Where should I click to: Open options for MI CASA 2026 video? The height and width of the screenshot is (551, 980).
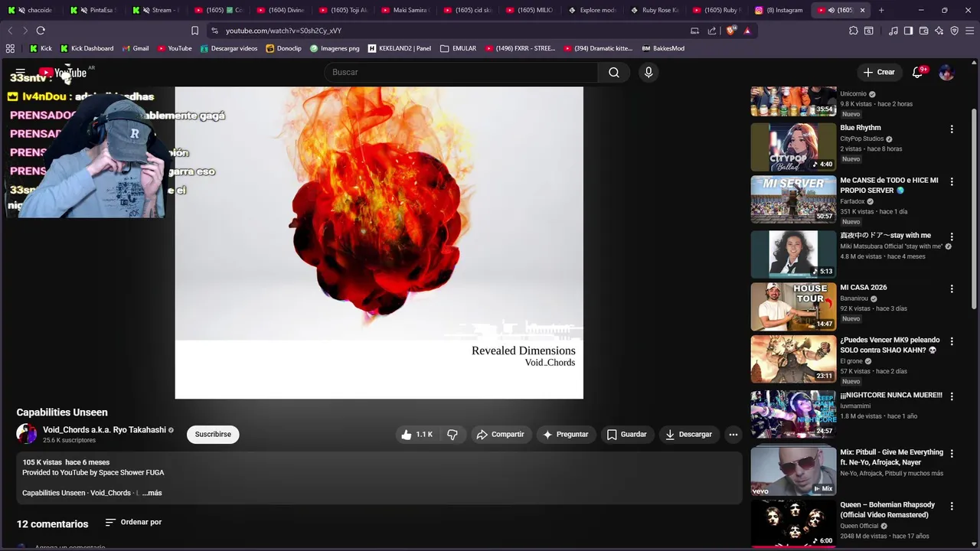point(952,289)
